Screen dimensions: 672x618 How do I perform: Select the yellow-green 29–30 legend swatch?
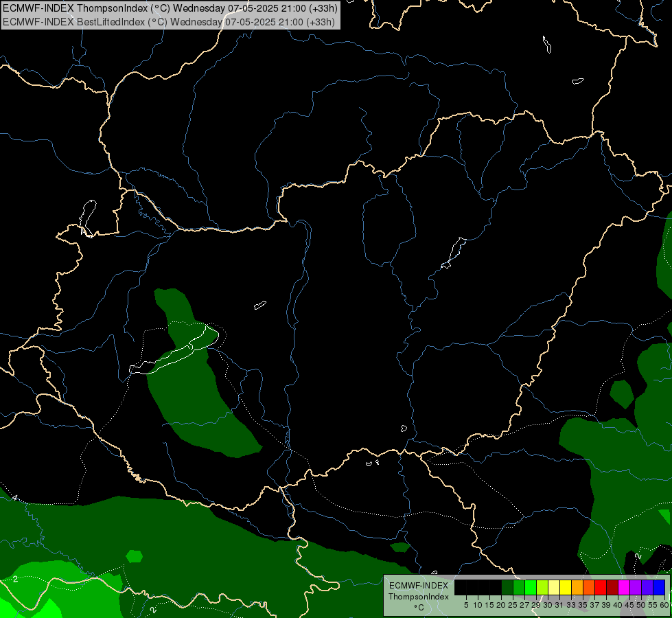pyautogui.click(x=542, y=587)
